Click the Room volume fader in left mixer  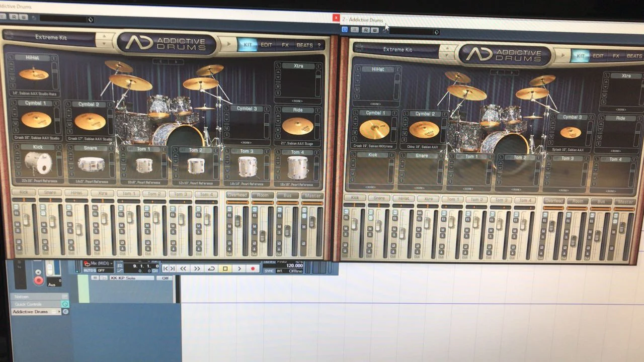pyautogui.click(x=262, y=236)
